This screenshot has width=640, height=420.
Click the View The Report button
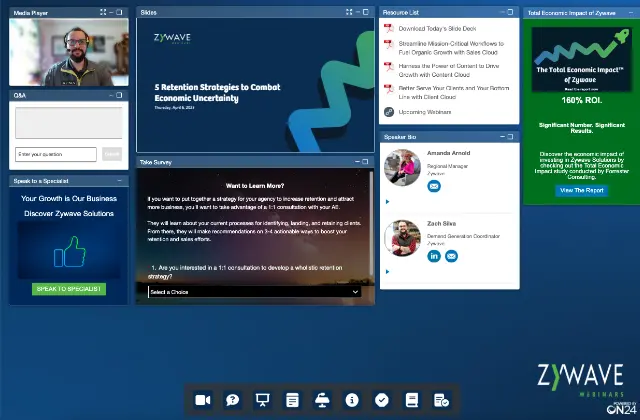coord(582,190)
